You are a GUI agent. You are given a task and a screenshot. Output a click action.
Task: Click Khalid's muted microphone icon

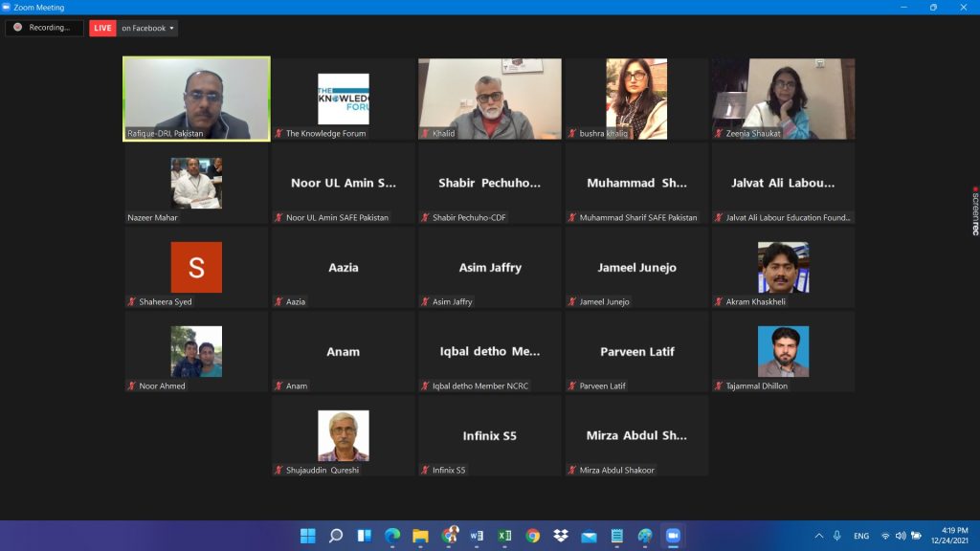click(x=426, y=133)
